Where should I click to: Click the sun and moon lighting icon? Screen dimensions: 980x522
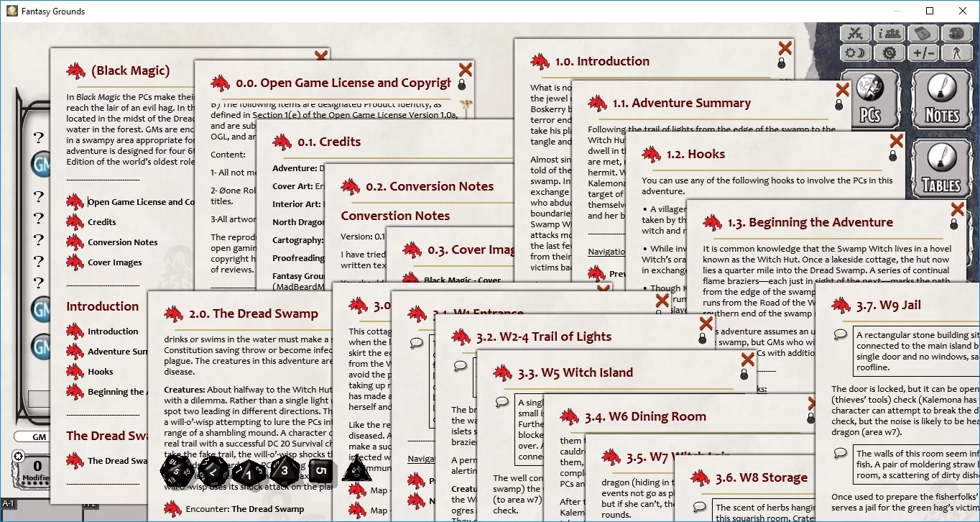point(855,52)
